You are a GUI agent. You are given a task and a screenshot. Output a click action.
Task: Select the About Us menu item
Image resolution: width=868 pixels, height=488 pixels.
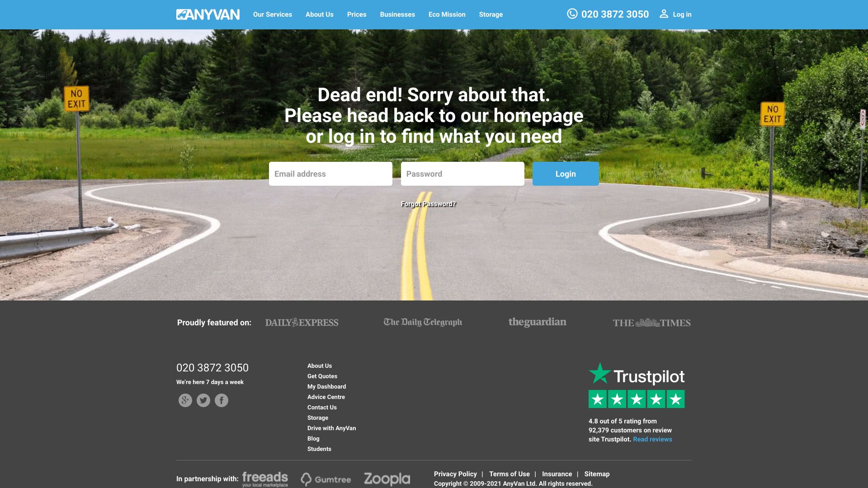tap(320, 14)
